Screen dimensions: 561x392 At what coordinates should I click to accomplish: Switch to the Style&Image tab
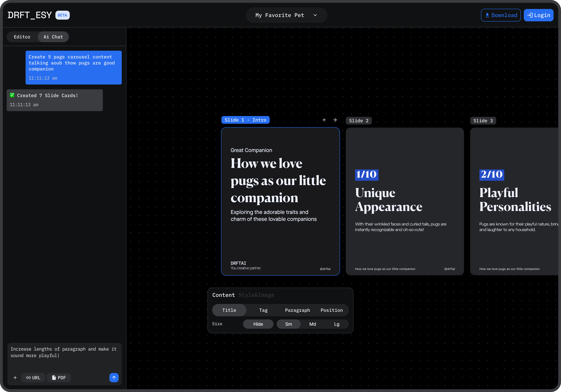(256, 295)
